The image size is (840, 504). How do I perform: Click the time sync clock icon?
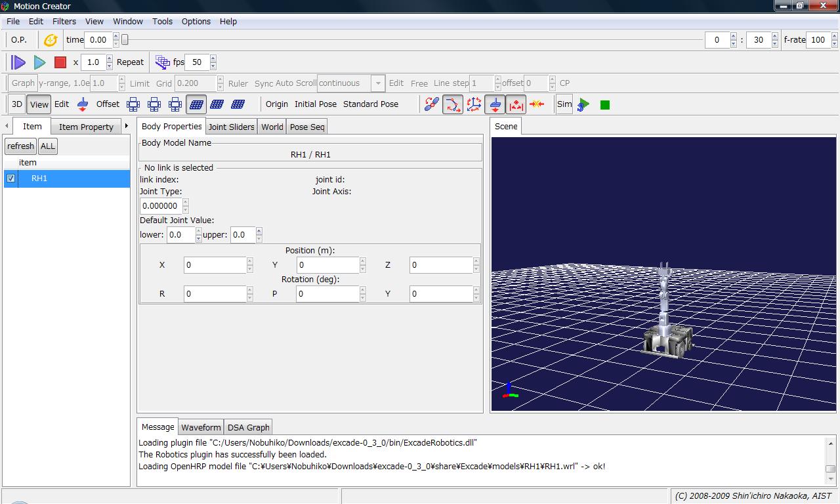coord(51,40)
